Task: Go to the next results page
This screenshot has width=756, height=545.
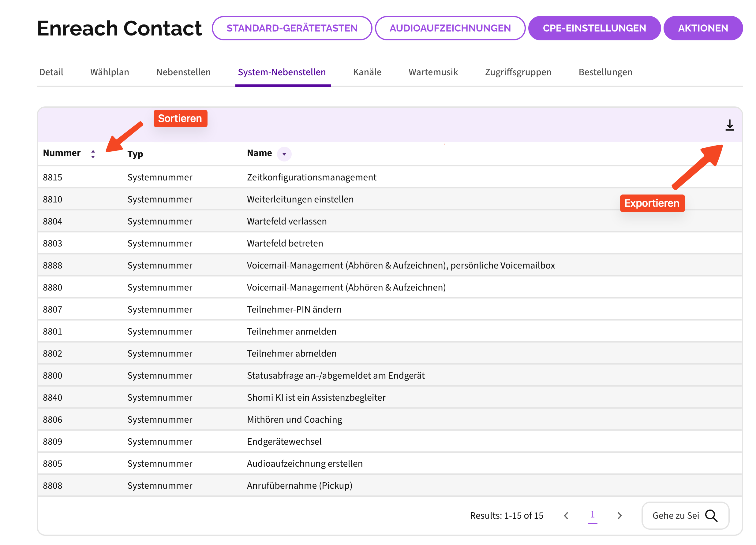Action: pos(619,516)
